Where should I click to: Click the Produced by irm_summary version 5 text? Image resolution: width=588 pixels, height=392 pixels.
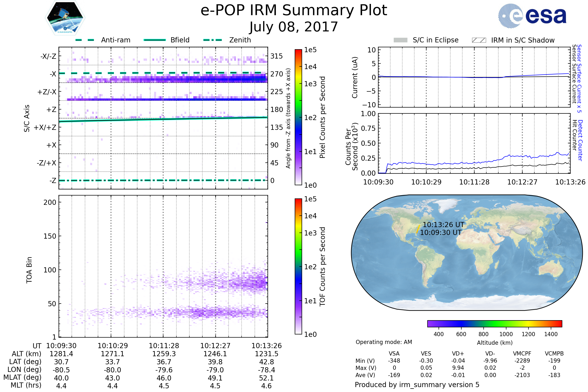pos(417,385)
